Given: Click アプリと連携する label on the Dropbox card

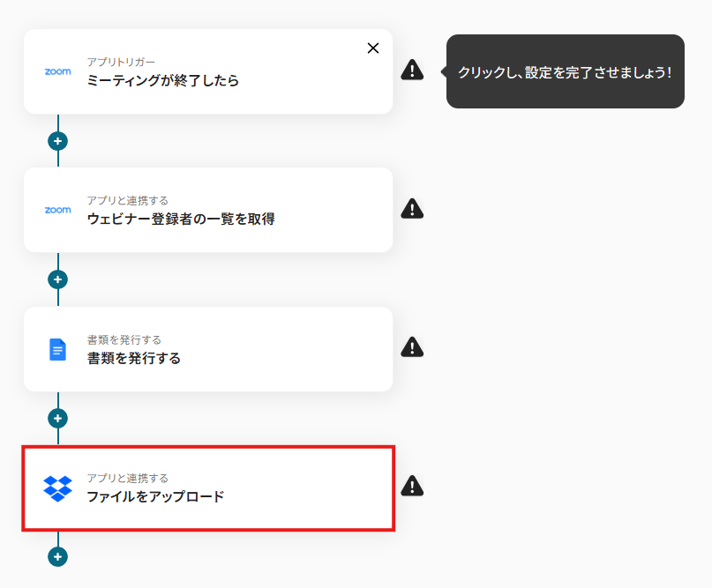Looking at the screenshot, I should pos(128,478).
